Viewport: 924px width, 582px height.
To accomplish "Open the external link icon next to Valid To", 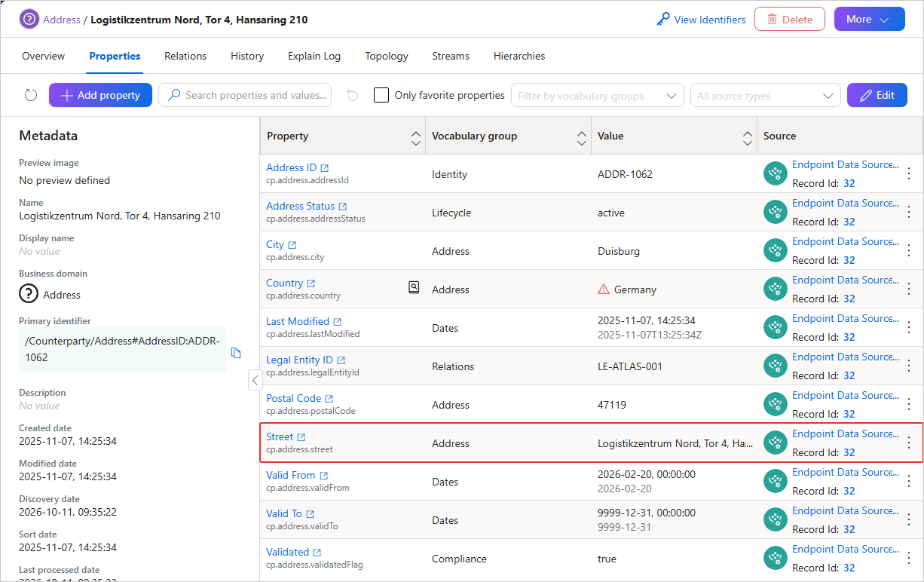I will [x=311, y=514].
